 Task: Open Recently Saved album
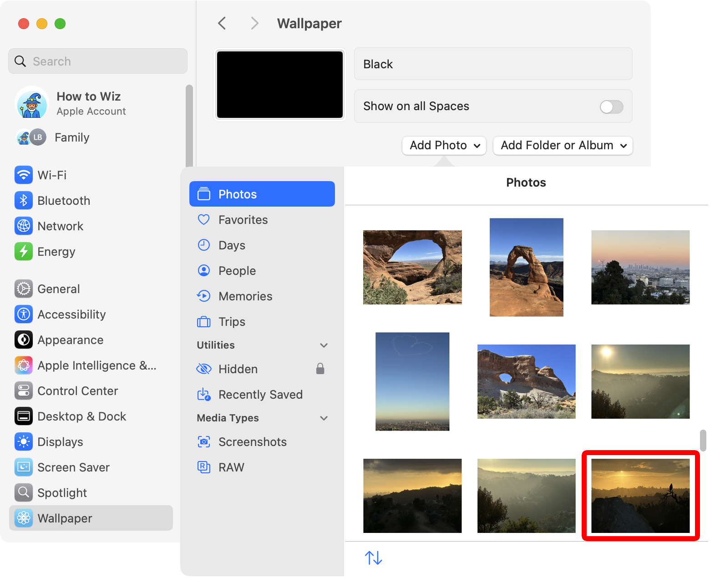(x=260, y=395)
